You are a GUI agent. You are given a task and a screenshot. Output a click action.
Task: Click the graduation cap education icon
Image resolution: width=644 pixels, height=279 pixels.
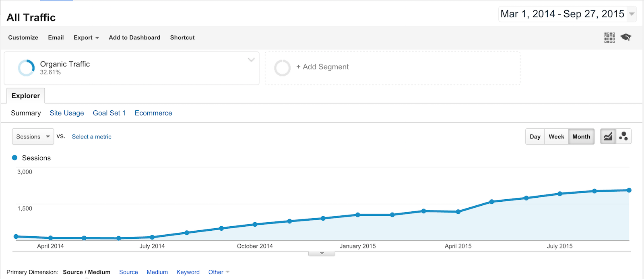(x=625, y=37)
